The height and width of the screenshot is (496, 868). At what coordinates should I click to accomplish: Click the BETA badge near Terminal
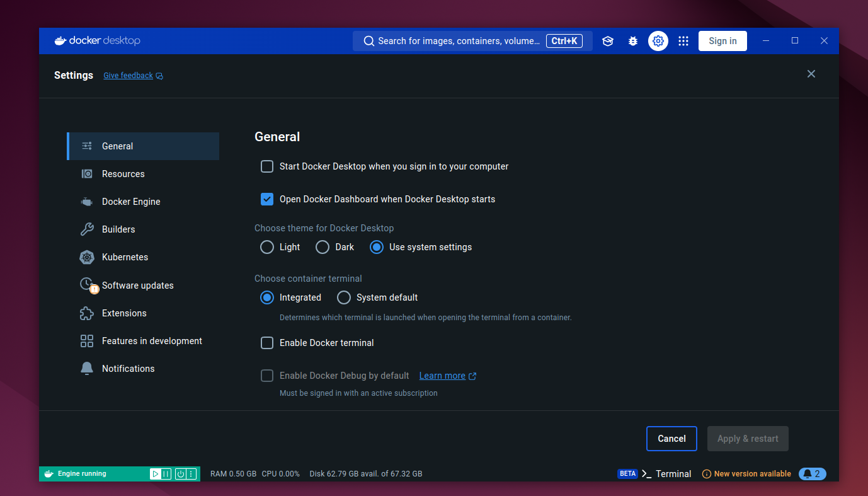(x=627, y=474)
